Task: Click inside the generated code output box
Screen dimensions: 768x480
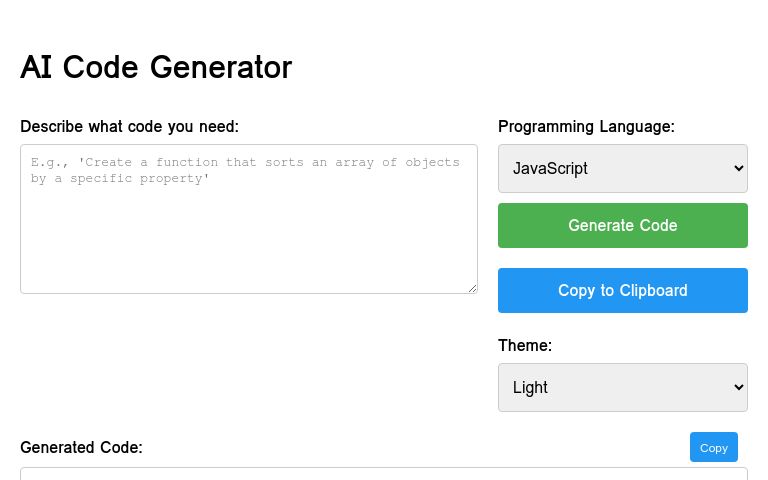Action: (x=383, y=473)
